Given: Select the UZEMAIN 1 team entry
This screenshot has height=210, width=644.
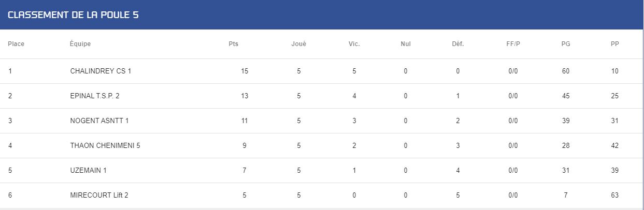Looking at the screenshot, I should pyautogui.click(x=89, y=170).
